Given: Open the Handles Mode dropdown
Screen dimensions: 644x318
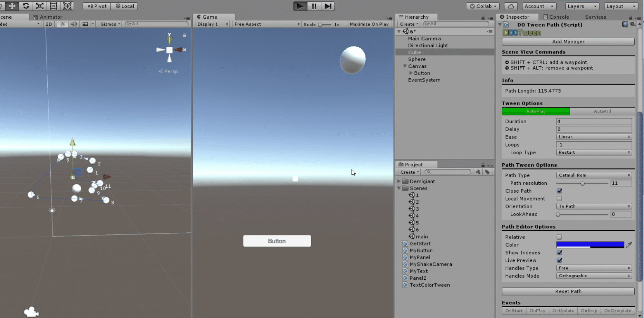Looking at the screenshot, I should (594, 276).
